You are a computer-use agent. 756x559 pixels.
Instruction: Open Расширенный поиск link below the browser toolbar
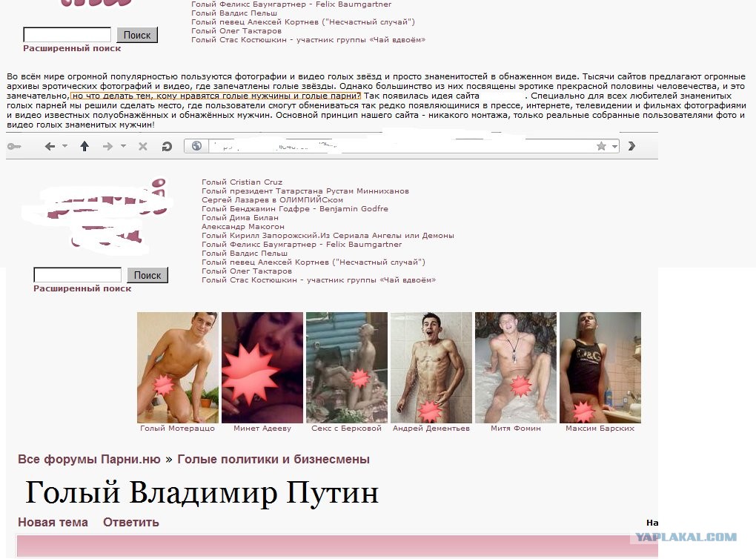[82, 288]
